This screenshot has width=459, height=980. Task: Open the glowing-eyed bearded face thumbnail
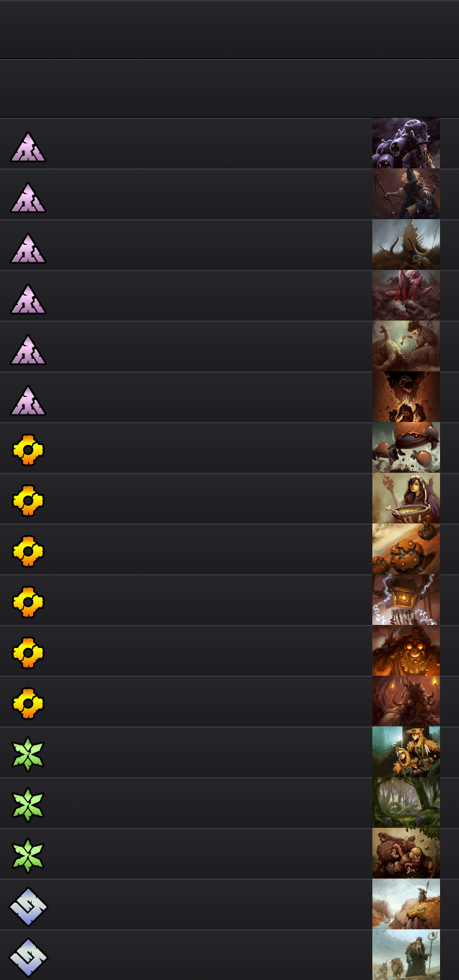406,651
